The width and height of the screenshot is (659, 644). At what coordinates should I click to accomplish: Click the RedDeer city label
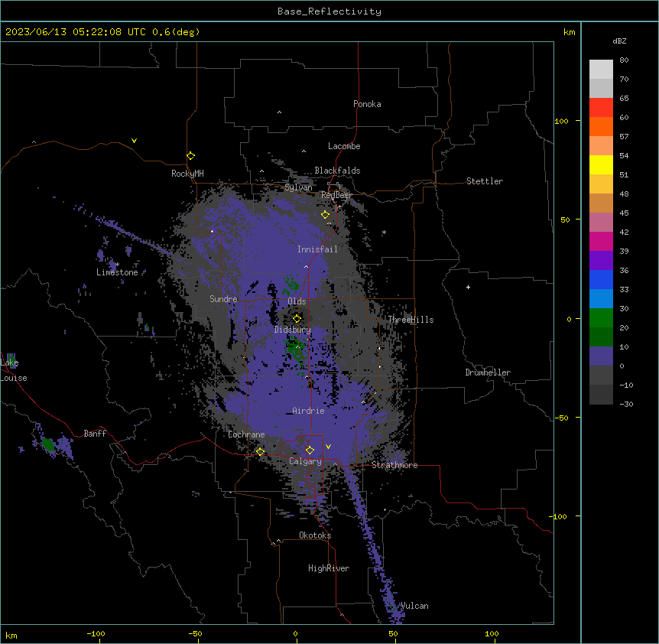coord(336,195)
